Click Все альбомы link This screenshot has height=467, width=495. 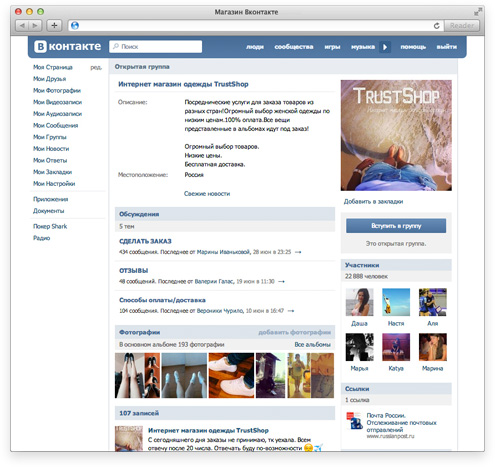point(312,344)
